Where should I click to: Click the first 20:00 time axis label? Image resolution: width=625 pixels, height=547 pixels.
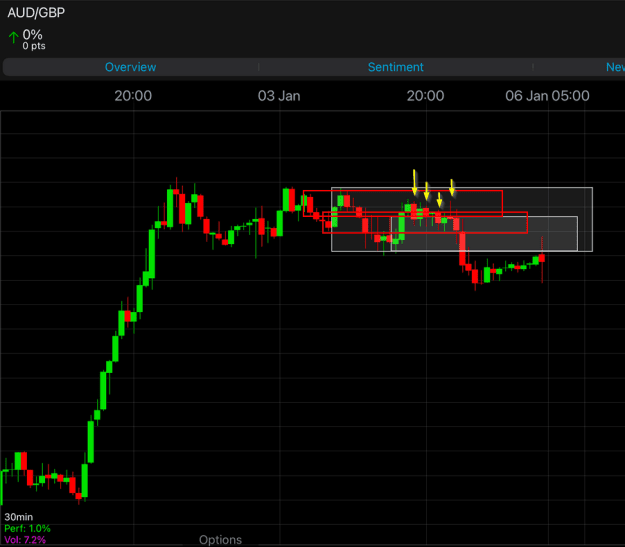coord(133,96)
